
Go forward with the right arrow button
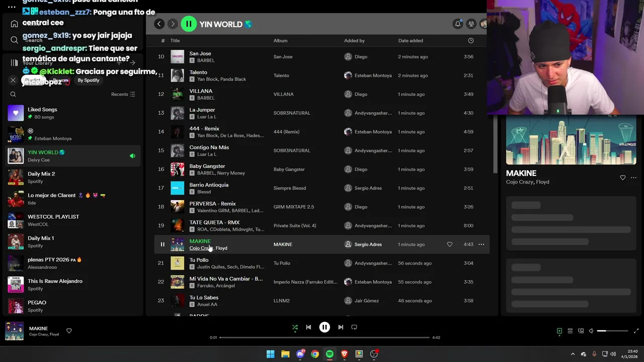173,24
